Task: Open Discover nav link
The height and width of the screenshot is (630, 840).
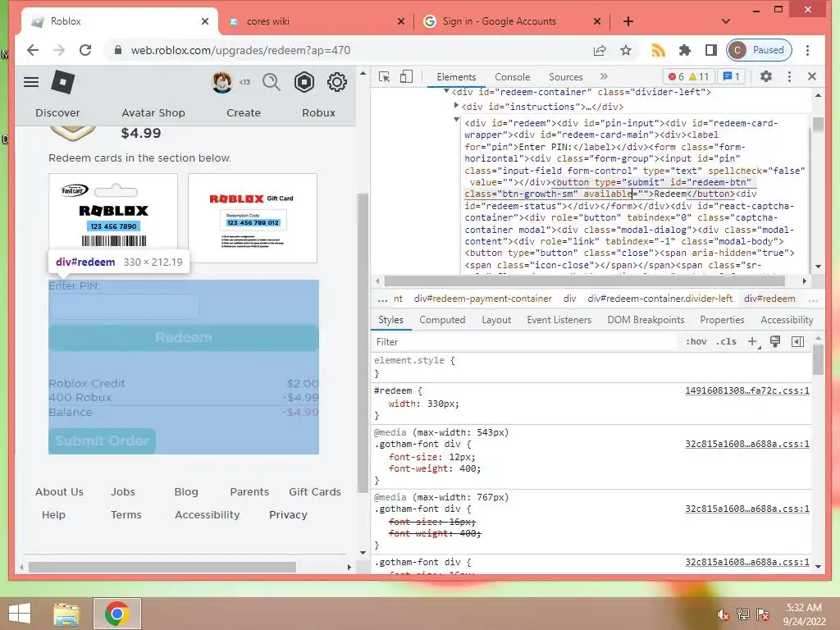Action: tap(57, 112)
